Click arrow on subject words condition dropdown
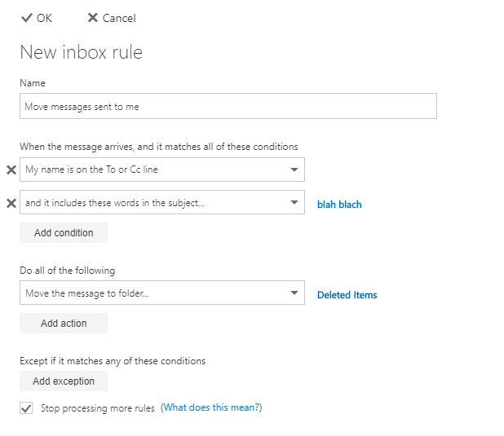The width and height of the screenshot is (504, 436). pyautogui.click(x=294, y=203)
